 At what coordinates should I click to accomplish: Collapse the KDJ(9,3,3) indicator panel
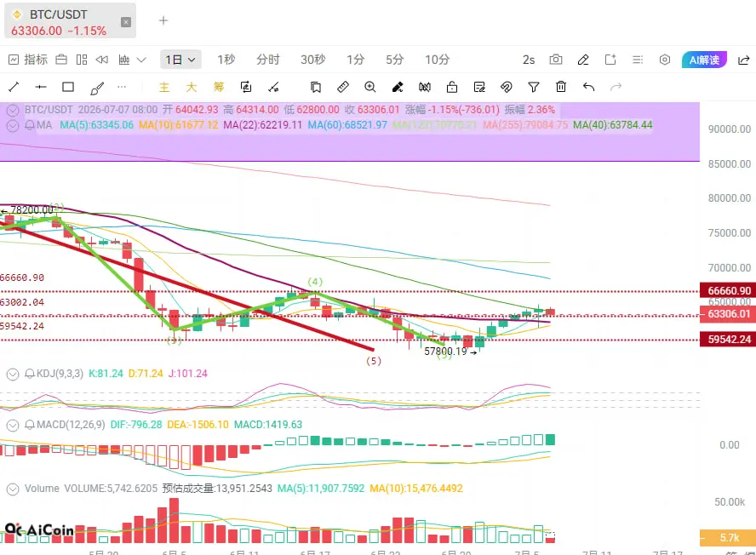coord(13,374)
